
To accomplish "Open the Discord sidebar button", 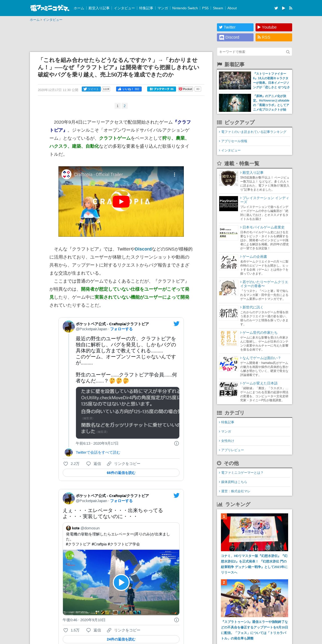I will tap(235, 37).
